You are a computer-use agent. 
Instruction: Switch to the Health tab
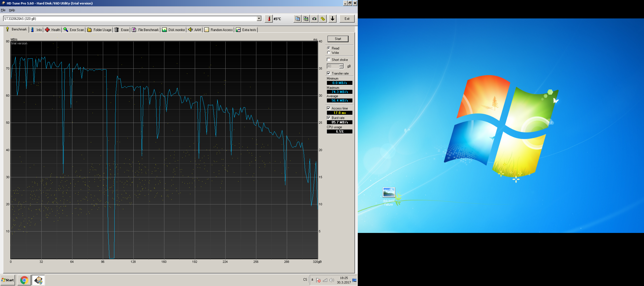[53, 30]
